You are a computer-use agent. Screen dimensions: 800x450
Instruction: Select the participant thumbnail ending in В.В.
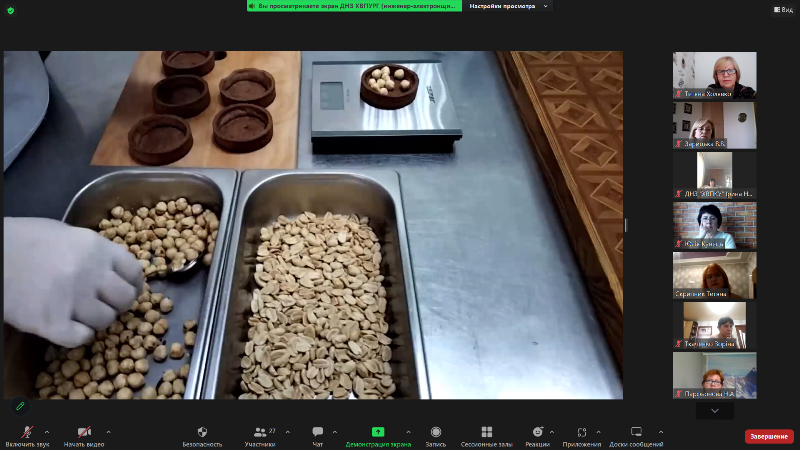coord(714,125)
